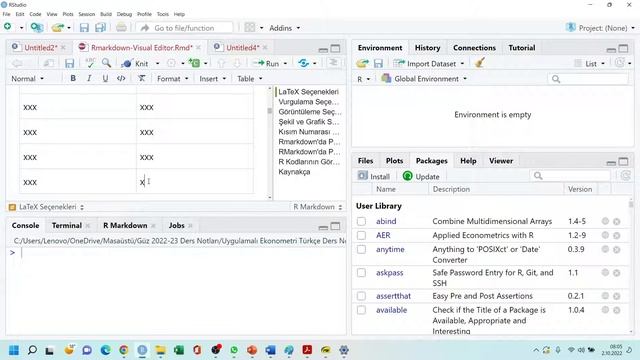640x360 pixels.
Task: Refresh the packages list
Action: tap(625, 176)
